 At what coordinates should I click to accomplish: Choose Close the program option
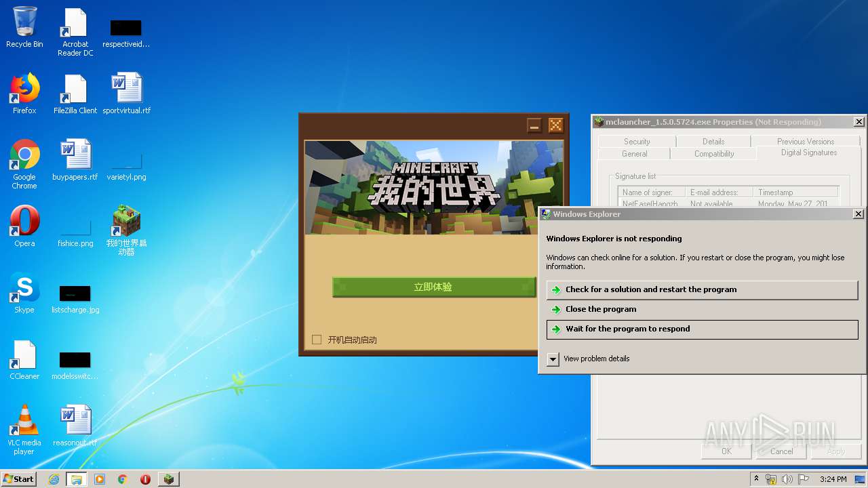tap(702, 309)
